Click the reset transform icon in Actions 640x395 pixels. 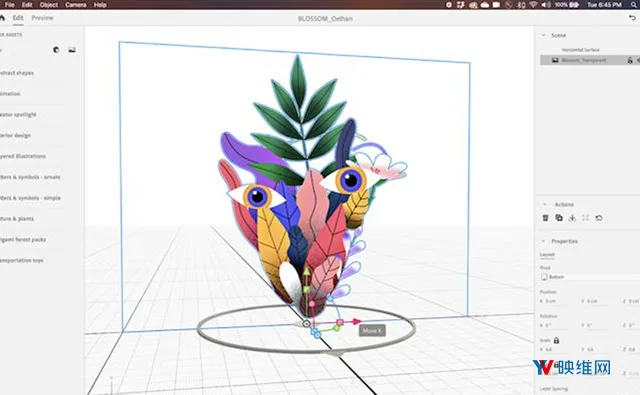click(599, 218)
